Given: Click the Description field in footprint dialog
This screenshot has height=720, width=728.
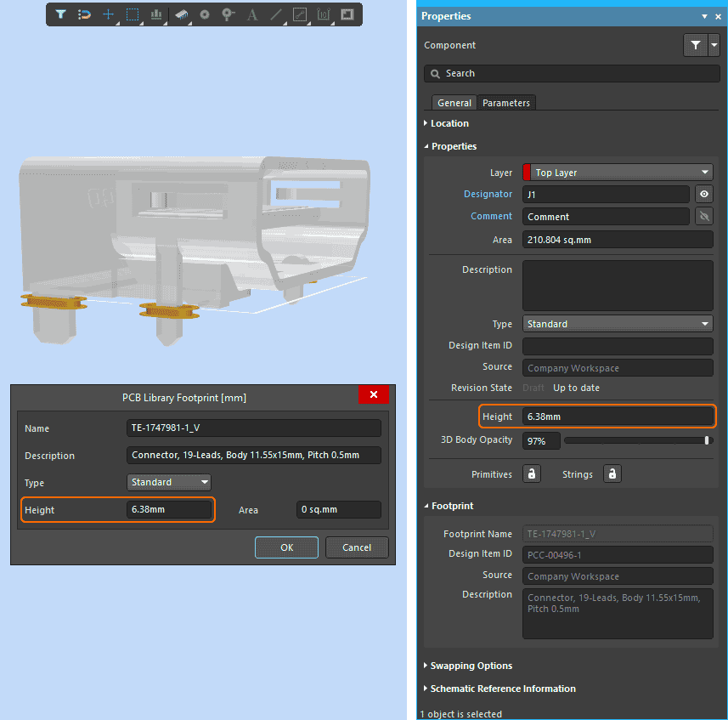Looking at the screenshot, I should tap(253, 455).
